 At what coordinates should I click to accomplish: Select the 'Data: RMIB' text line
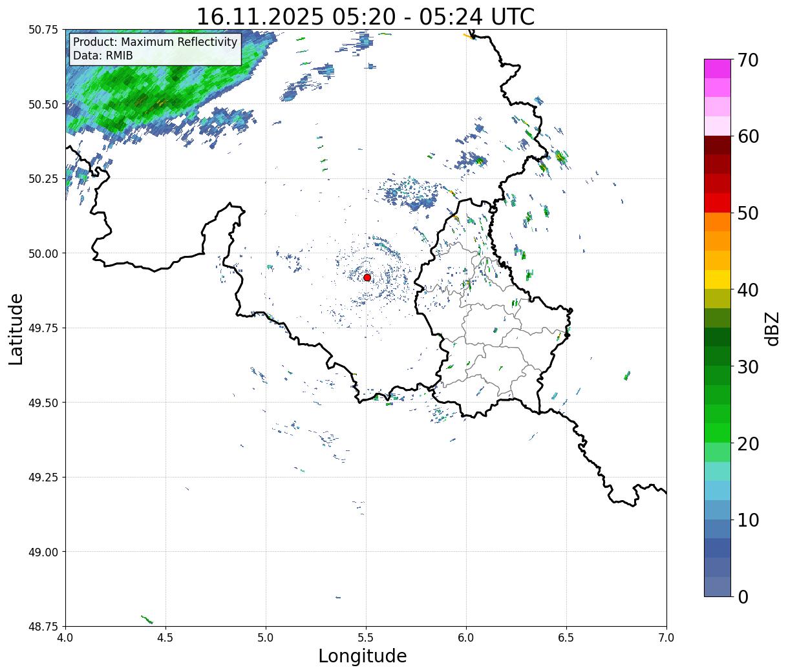pyautogui.click(x=103, y=56)
